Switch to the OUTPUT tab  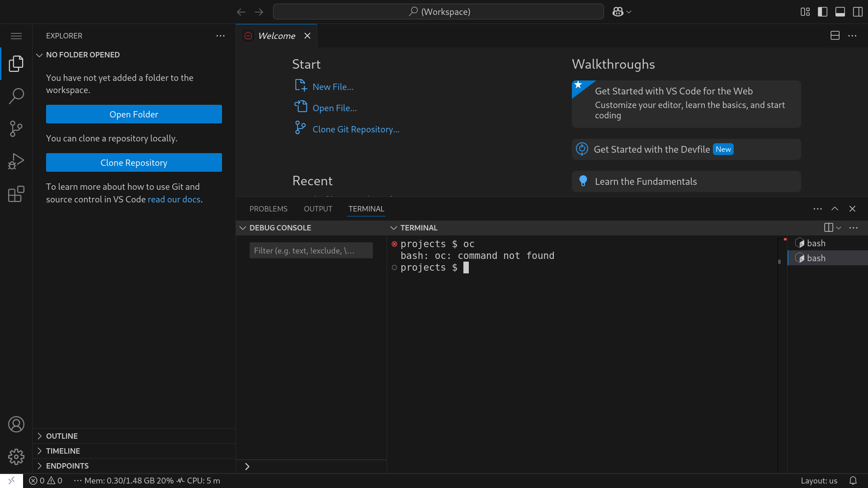click(318, 209)
